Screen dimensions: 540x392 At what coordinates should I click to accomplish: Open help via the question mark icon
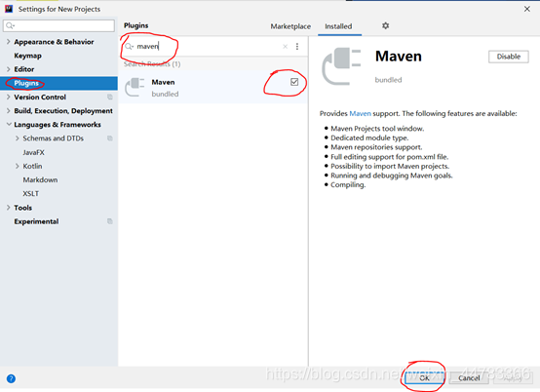(x=11, y=378)
